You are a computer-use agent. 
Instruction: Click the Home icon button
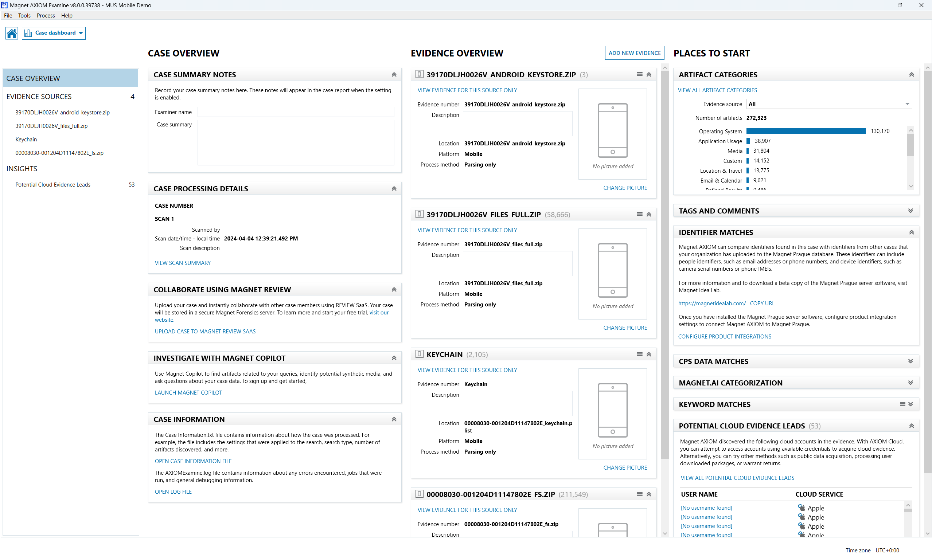point(12,33)
